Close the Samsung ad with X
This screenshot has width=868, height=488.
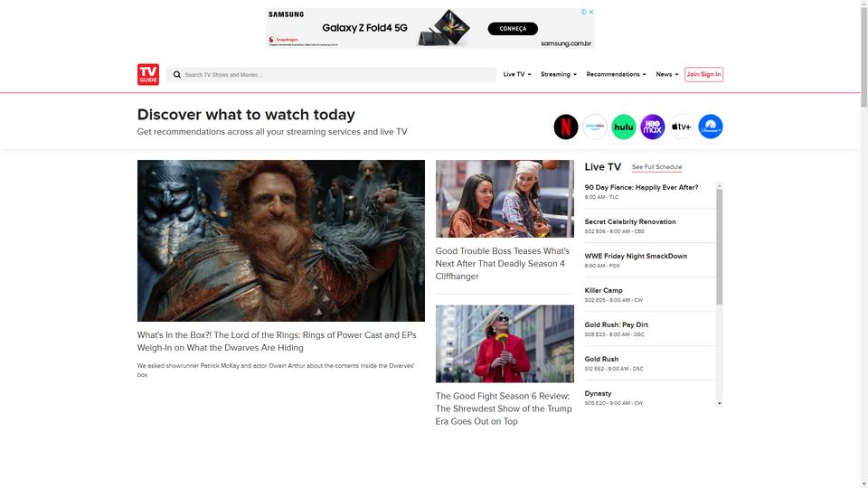click(x=591, y=12)
